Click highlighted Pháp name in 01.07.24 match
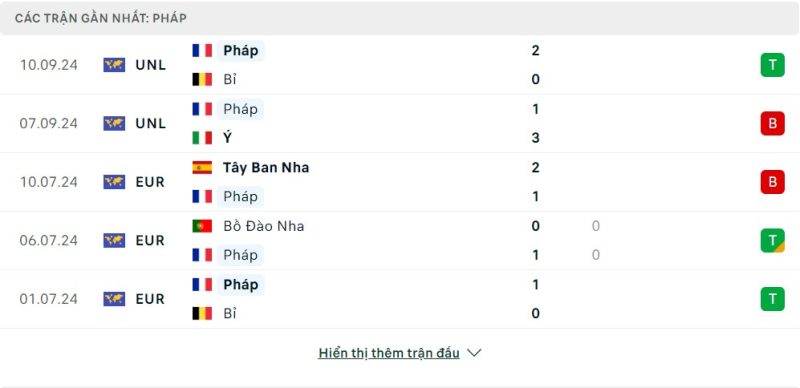 tap(240, 284)
